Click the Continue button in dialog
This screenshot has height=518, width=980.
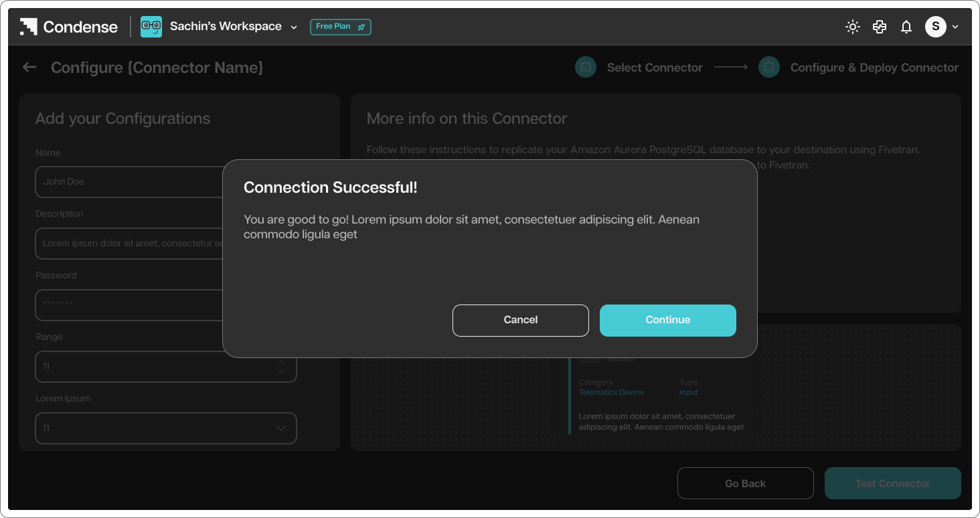(x=668, y=320)
